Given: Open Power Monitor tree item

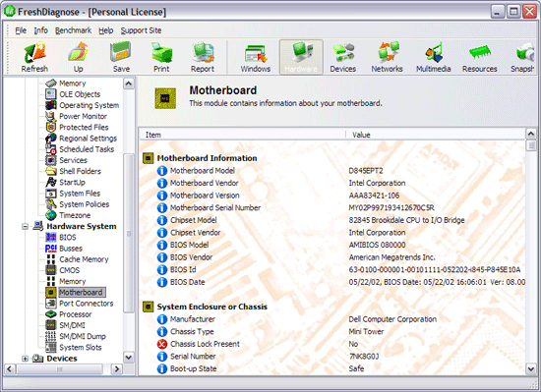Looking at the screenshot, I should [83, 117].
